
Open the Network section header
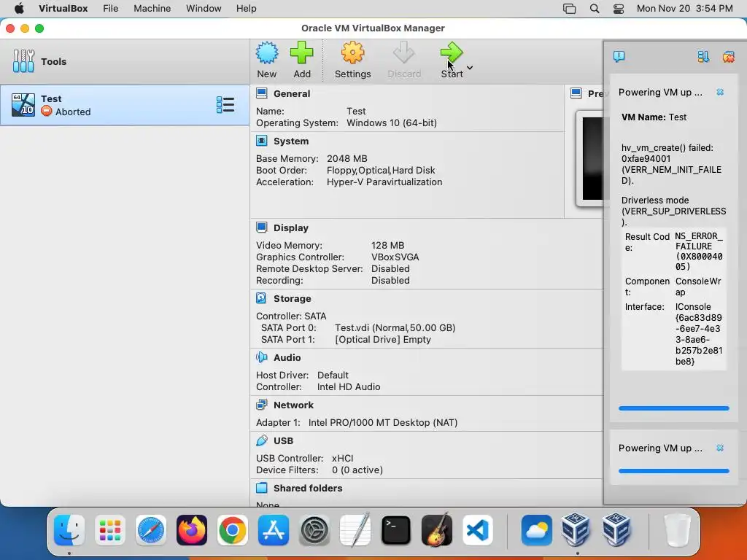pos(293,405)
